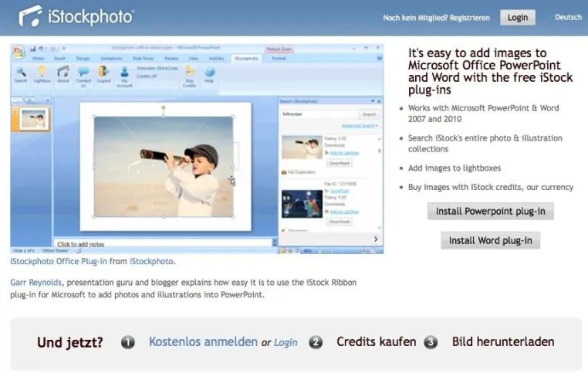Viewport: 588px width, 380px height.
Task: Click Noch kein Mitglied? Registrieren link
Action: 436,18
